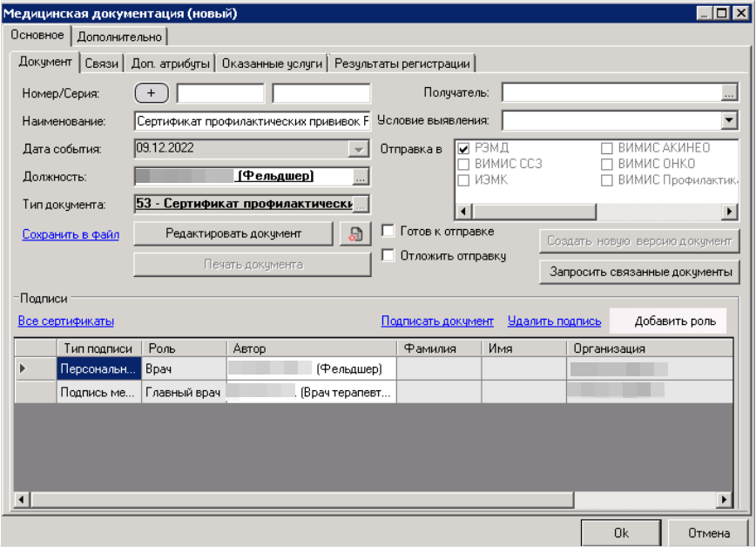Click the Получатель input field
Screen dimensions: 756x547
pyautogui.click(x=611, y=92)
